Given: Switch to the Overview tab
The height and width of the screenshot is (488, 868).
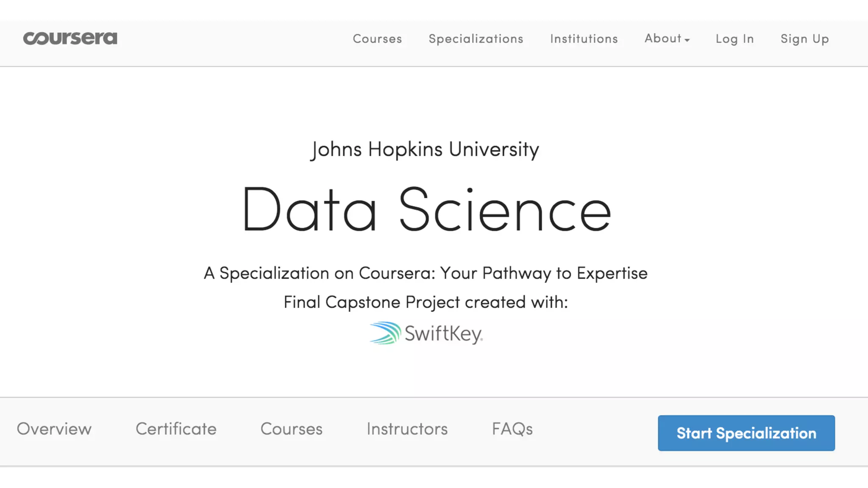Looking at the screenshot, I should pyautogui.click(x=54, y=429).
